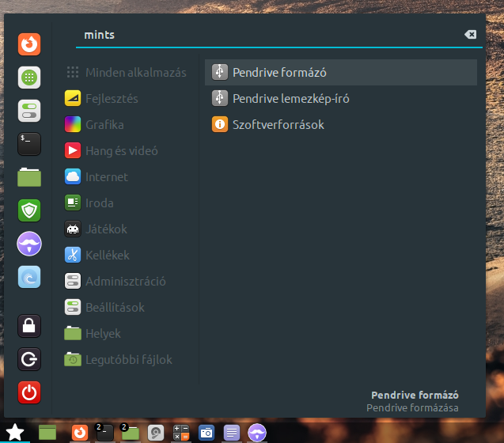Open system settings toggle icon in sidebar

29,111
